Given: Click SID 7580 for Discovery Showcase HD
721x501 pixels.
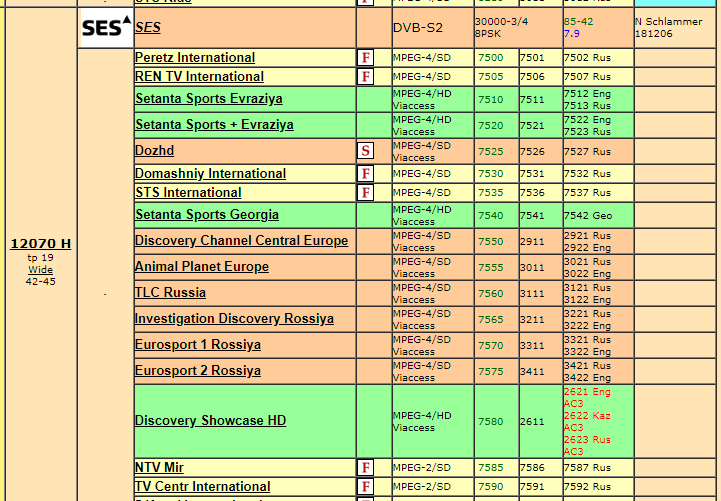Looking at the screenshot, I should [491, 421].
